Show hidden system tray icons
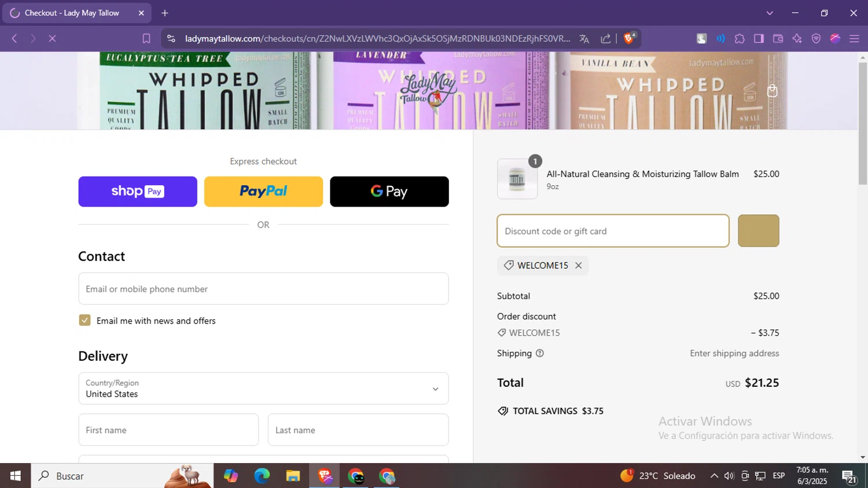 (x=714, y=476)
